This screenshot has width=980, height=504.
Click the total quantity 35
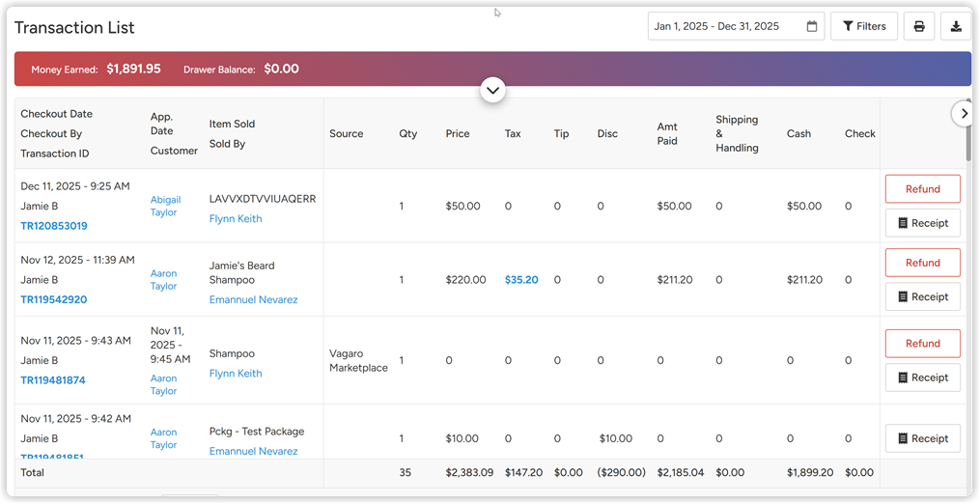point(405,473)
